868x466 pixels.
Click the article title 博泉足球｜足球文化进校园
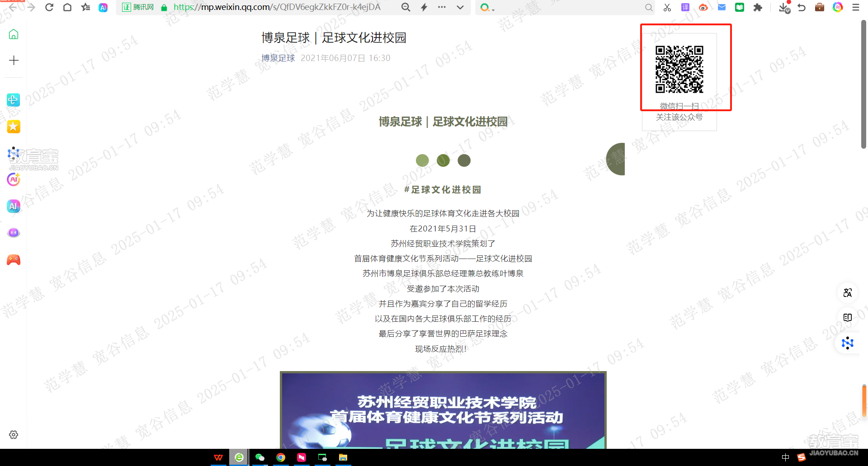click(334, 38)
